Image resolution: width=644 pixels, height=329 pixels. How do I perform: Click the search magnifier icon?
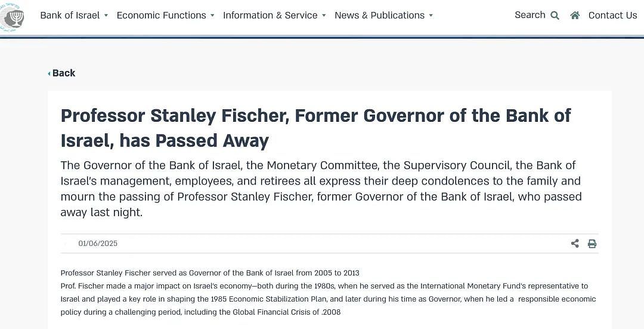pos(555,16)
